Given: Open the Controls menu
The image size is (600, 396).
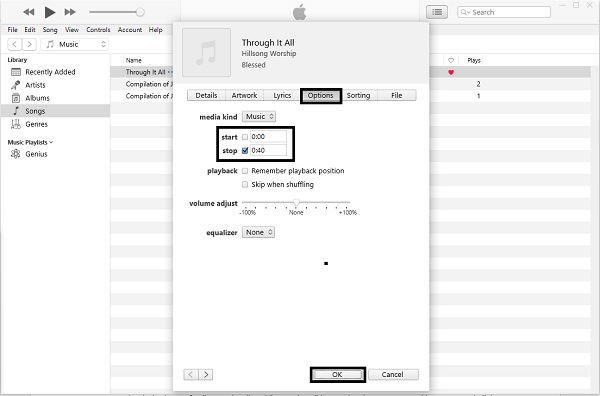Looking at the screenshot, I should point(98,30).
